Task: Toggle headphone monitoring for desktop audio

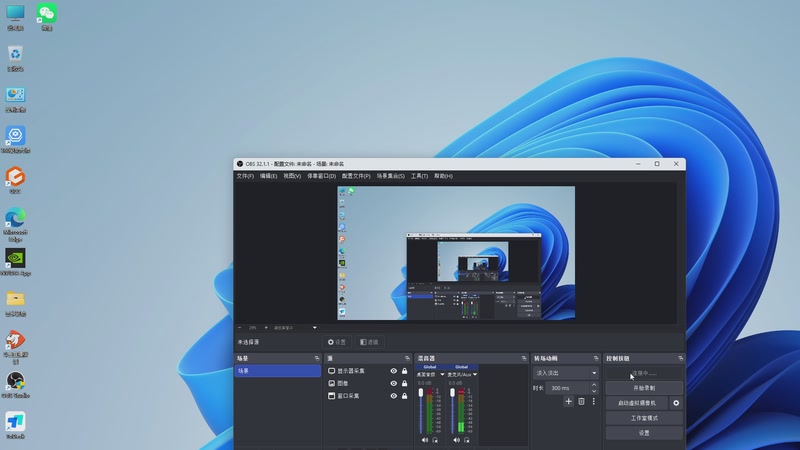Action: click(435, 440)
